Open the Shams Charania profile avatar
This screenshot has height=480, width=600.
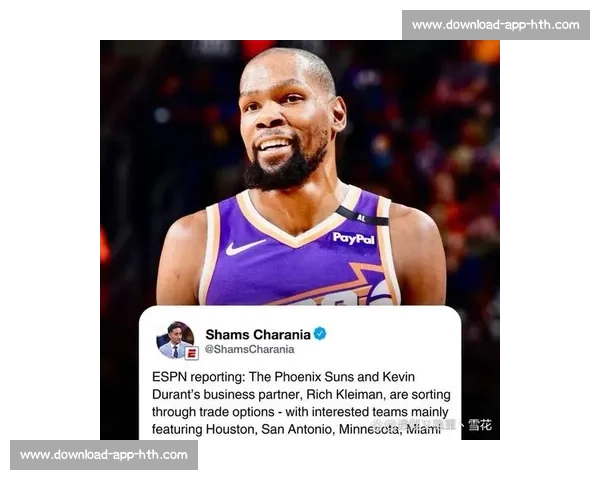tap(176, 340)
